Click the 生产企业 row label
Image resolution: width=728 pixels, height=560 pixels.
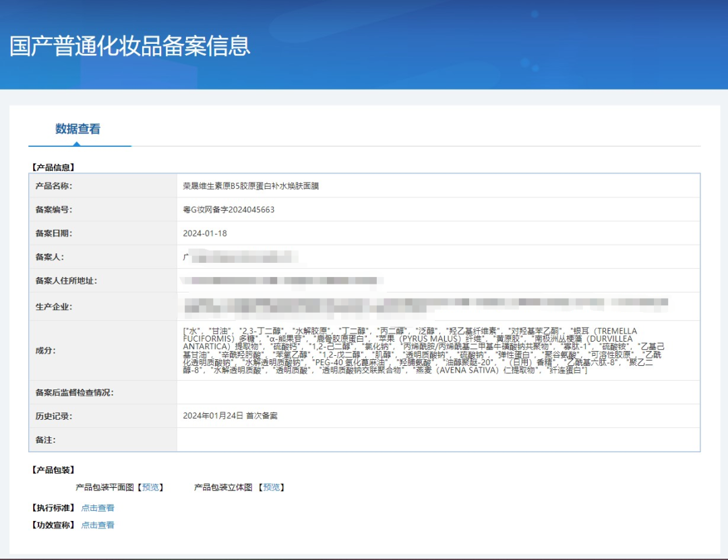[x=54, y=307]
